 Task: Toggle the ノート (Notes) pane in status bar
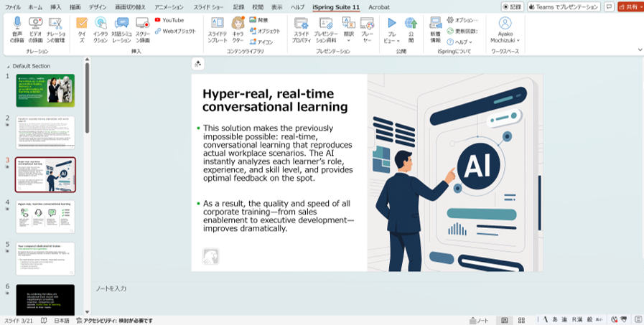(478, 320)
